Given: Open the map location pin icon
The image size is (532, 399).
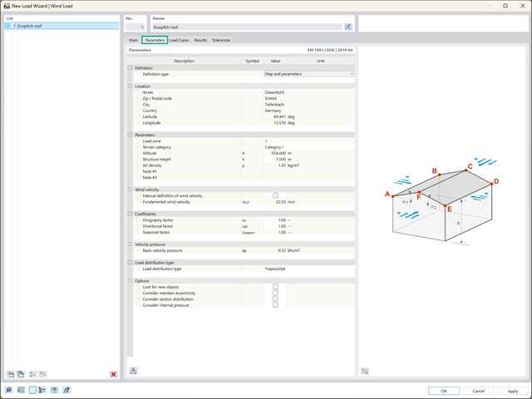Looking at the screenshot, I should point(133,371).
